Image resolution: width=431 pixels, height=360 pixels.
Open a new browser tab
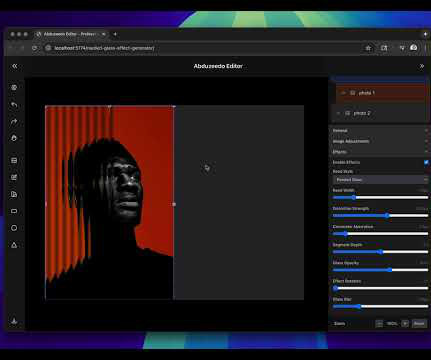[x=115, y=34]
